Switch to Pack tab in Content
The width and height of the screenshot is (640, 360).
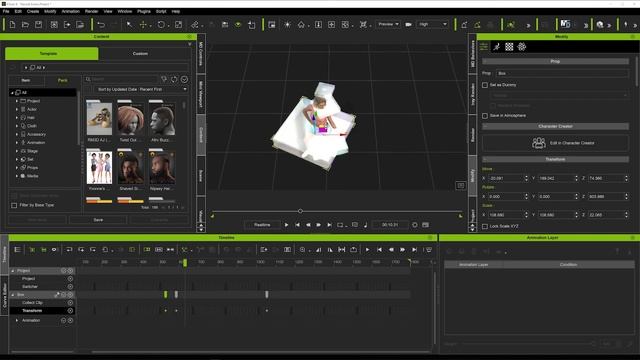(x=62, y=80)
